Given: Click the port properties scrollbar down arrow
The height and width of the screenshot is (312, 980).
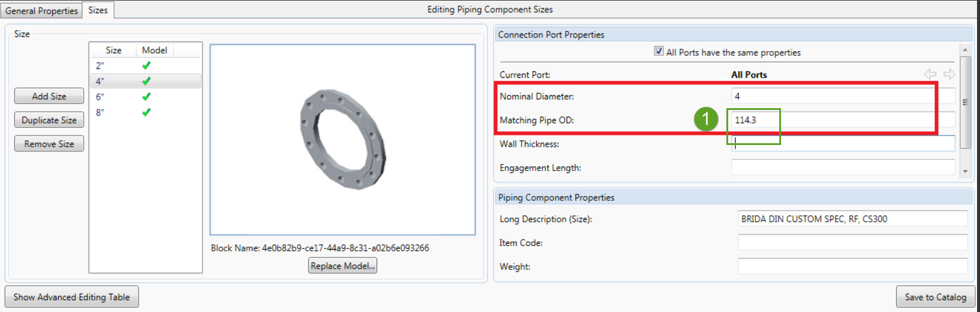Looking at the screenshot, I should (x=965, y=171).
